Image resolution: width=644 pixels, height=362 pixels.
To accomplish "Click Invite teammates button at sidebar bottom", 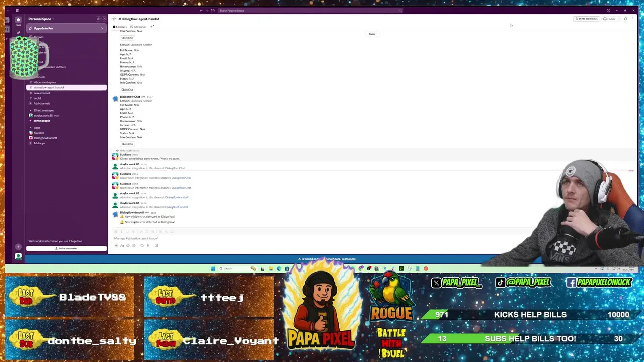I will pyautogui.click(x=66, y=248).
